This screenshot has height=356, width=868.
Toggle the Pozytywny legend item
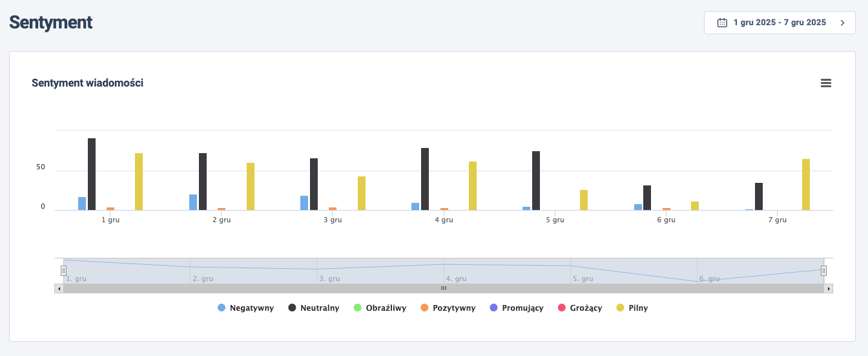(448, 308)
